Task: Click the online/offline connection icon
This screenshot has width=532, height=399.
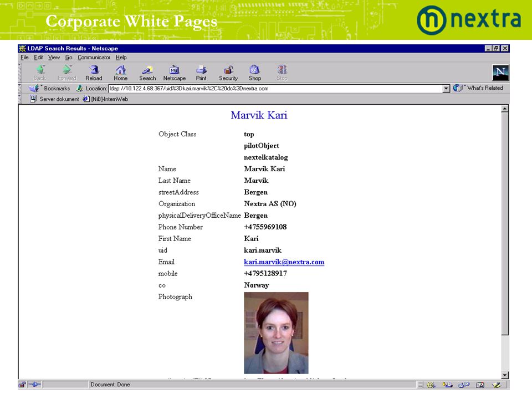Action: click(34, 385)
